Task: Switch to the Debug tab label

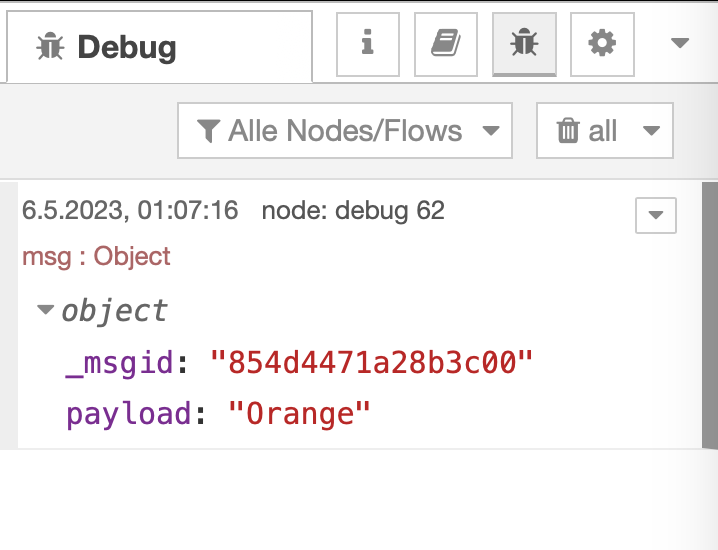Action: click(127, 47)
